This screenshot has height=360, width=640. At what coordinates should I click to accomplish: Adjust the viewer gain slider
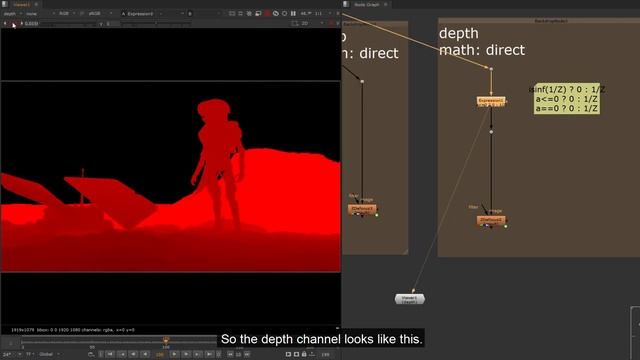(x=69, y=24)
